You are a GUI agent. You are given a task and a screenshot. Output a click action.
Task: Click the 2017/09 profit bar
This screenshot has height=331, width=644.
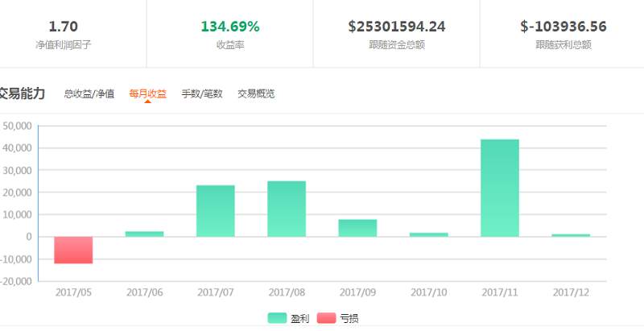click(x=357, y=229)
